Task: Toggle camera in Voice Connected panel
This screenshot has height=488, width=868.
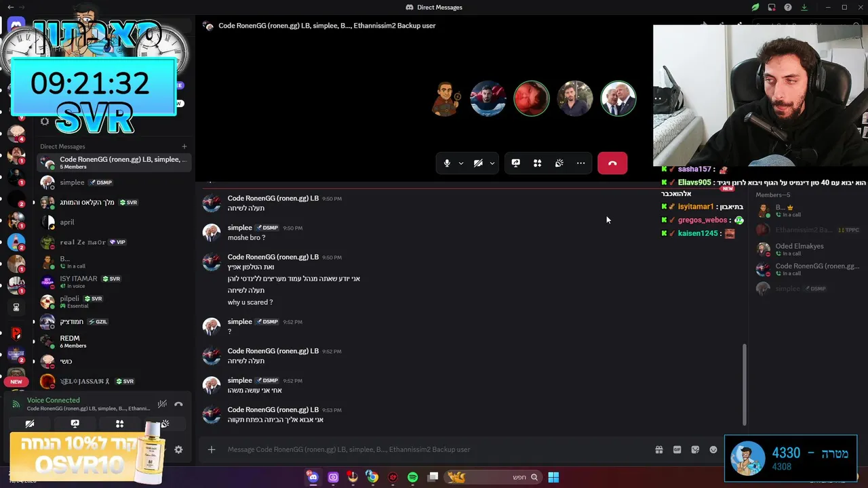Action: click(x=30, y=424)
